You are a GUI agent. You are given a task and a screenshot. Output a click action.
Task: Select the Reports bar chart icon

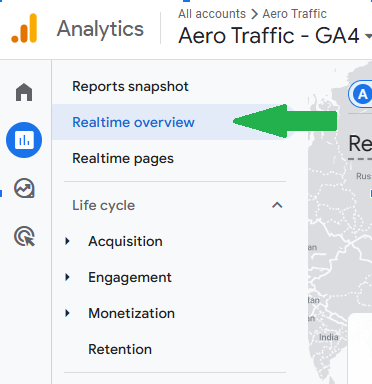[24, 140]
